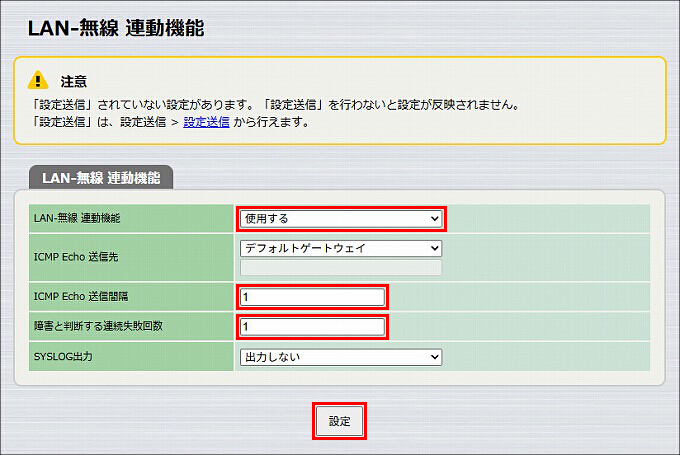
Task: Open the SYSLOG出力 dropdown showing 出力しない
Action: tap(341, 357)
